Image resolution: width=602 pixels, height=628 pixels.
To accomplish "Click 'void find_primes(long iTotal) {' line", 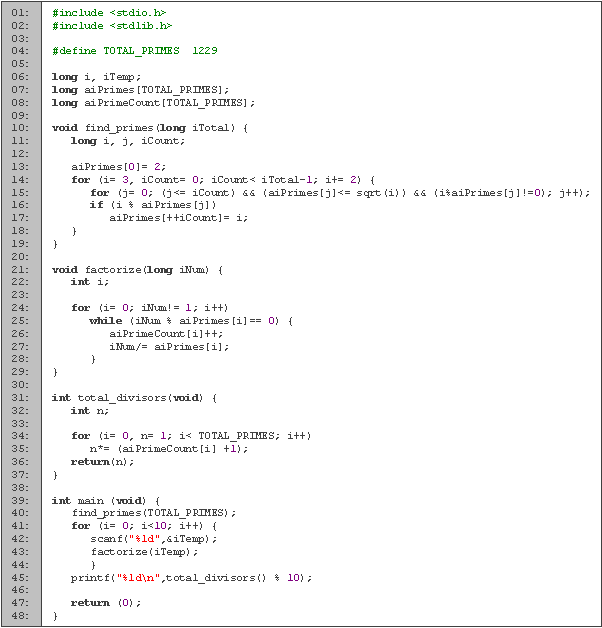I will pyautogui.click(x=150, y=128).
